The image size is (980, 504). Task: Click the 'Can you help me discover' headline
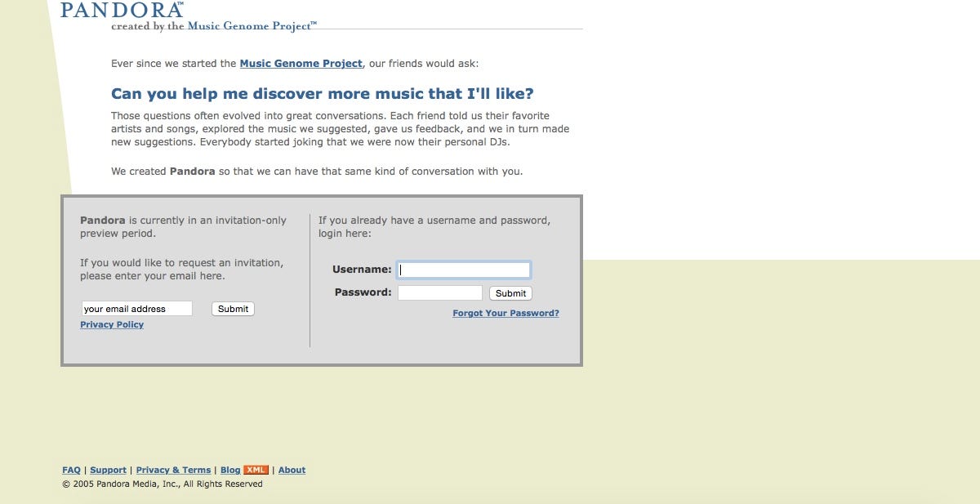click(x=323, y=94)
